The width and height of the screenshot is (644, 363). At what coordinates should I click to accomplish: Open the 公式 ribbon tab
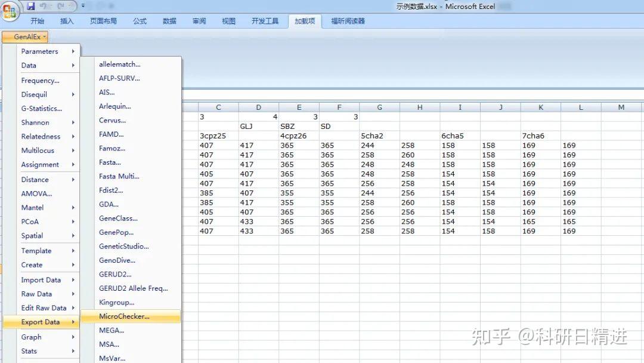[x=140, y=21]
